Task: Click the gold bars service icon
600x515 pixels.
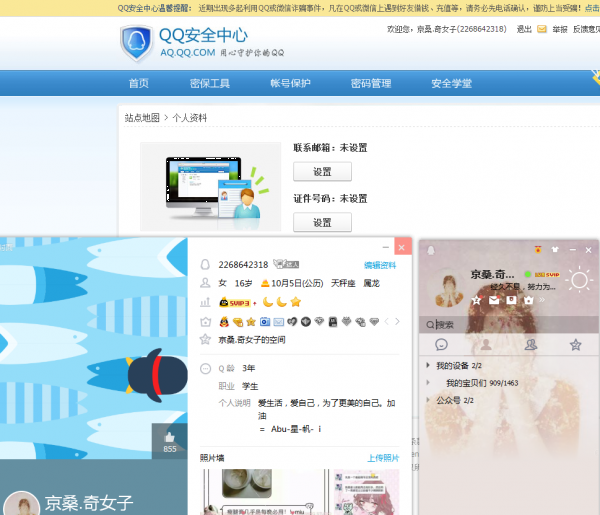Action: (x=238, y=322)
